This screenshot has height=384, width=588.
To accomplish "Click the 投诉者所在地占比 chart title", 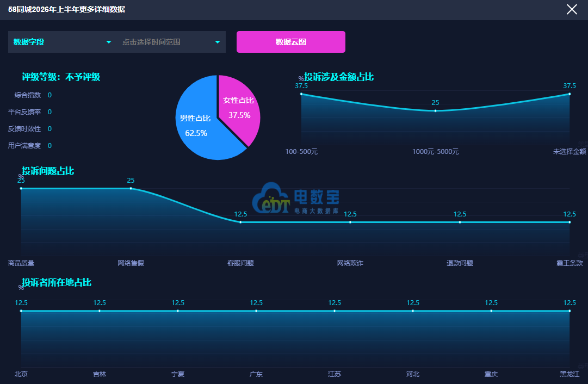I will (x=56, y=282).
